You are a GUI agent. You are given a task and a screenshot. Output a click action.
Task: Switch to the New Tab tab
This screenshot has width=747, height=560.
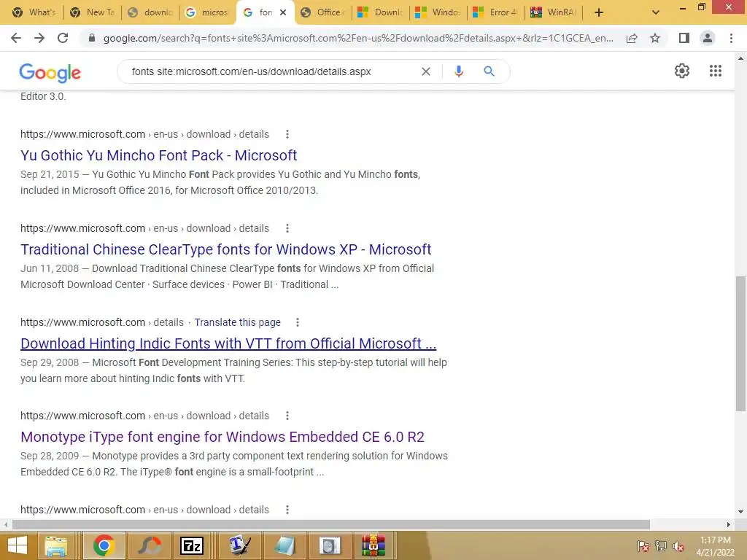93,12
